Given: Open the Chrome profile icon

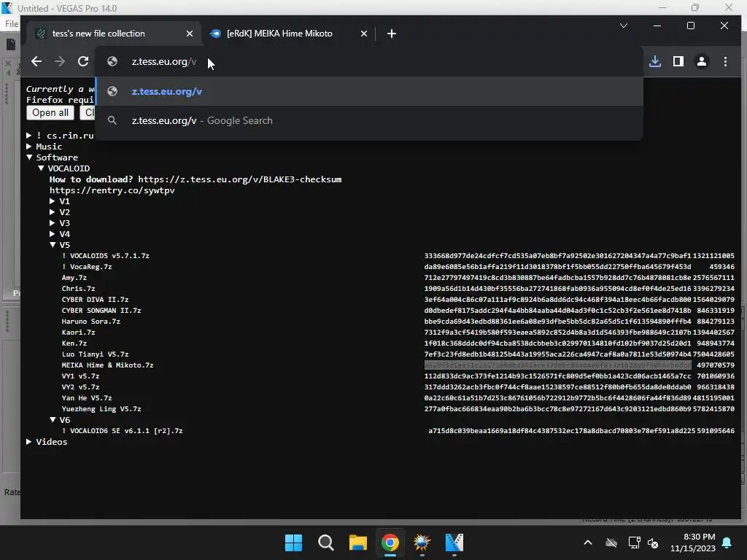Looking at the screenshot, I should coord(702,61).
